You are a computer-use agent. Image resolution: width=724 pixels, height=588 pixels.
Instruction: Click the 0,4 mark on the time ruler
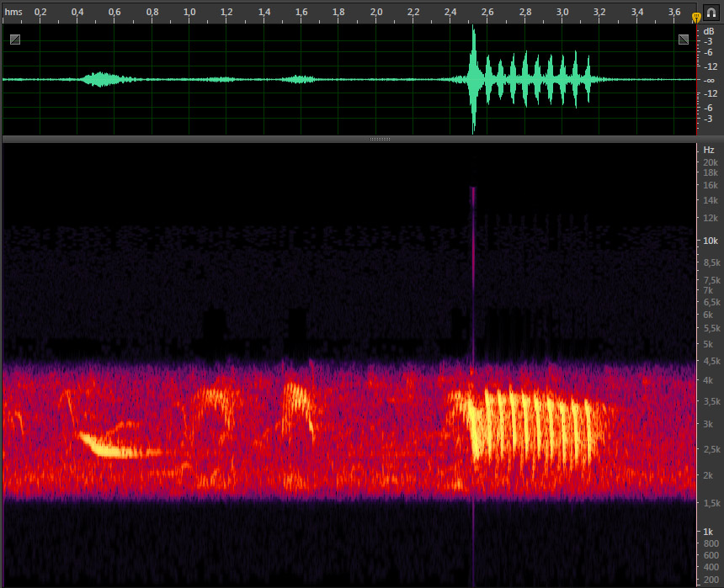click(x=77, y=12)
